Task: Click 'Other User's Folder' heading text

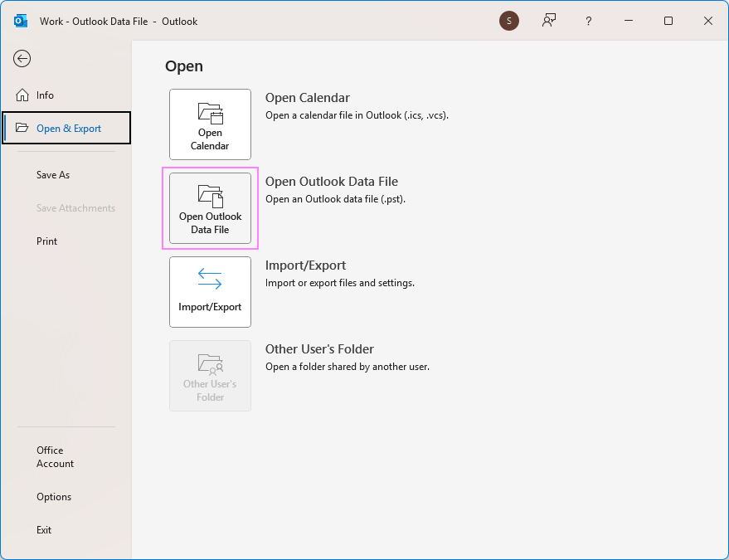Action: click(x=319, y=348)
